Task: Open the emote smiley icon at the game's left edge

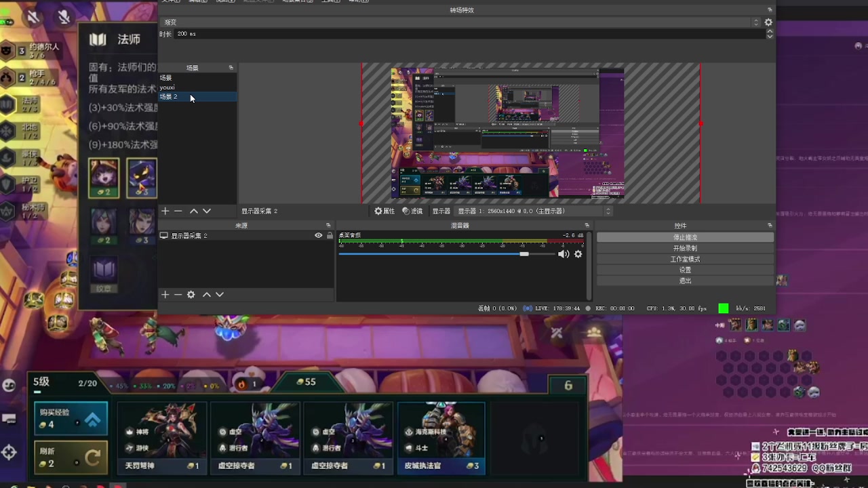Action: point(9,385)
